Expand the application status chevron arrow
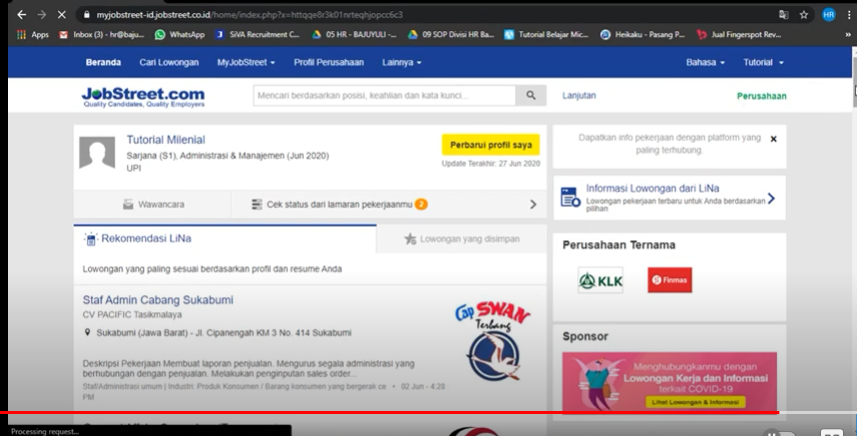This screenshot has height=436, width=857. point(533,204)
